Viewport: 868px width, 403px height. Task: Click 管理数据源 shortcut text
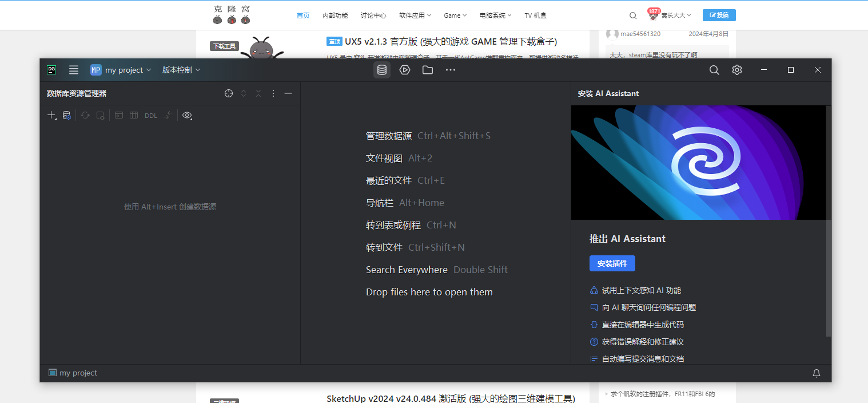(389, 136)
